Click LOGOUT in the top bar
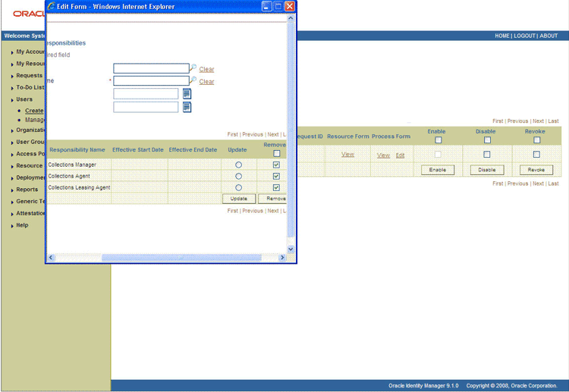 click(524, 36)
